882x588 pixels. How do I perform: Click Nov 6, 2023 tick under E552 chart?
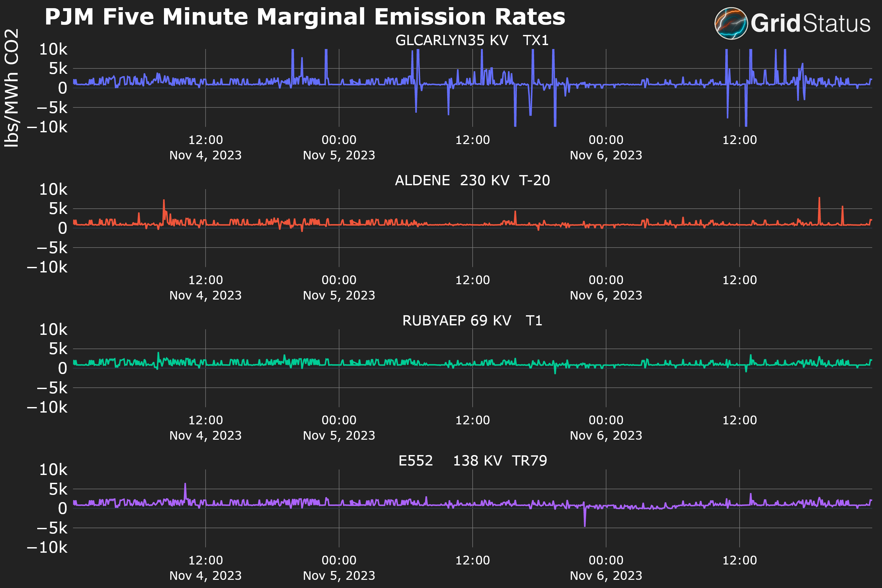pyautogui.click(x=606, y=575)
